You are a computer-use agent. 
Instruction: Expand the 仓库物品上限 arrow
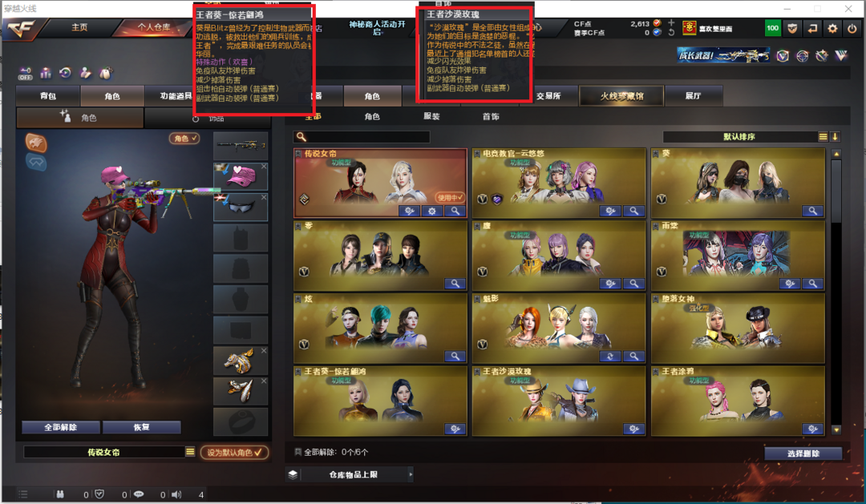(411, 474)
